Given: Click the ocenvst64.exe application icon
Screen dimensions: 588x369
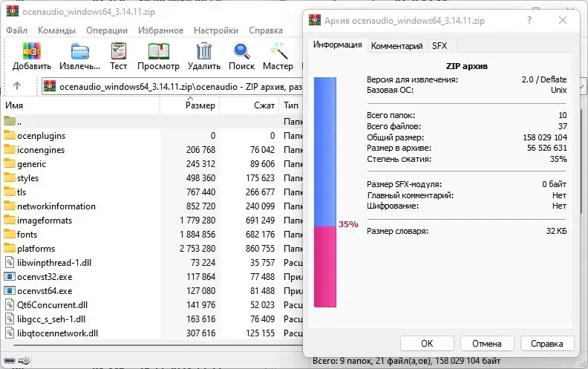Looking at the screenshot, I should click(x=10, y=290).
